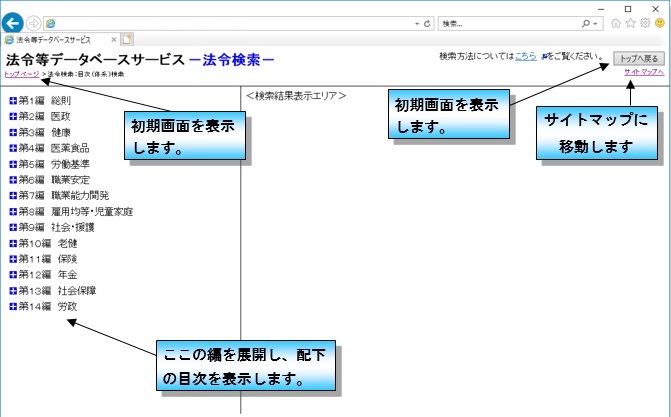The image size is (671, 417).
Task: Select the 法令等データベースサービス browser tab
Action: pos(60,40)
